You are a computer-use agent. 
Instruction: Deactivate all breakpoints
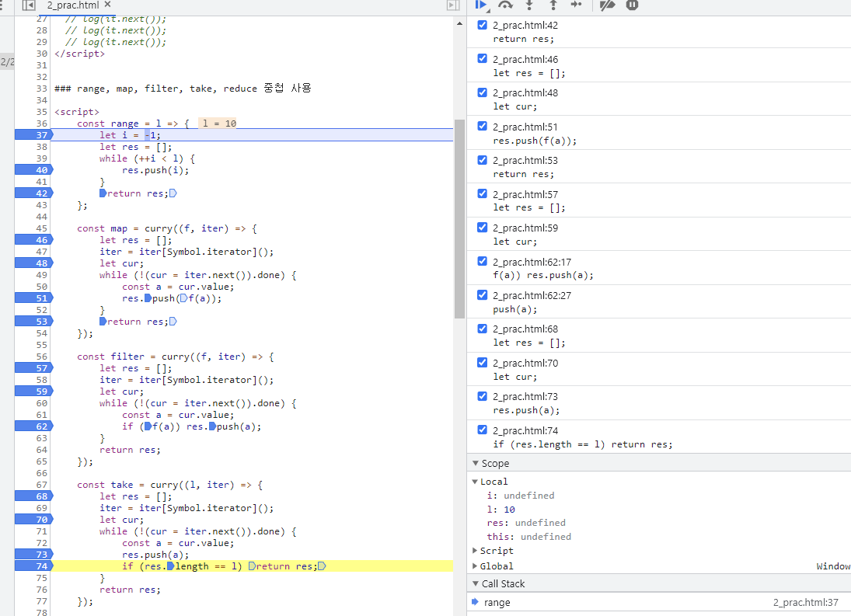[x=607, y=5]
